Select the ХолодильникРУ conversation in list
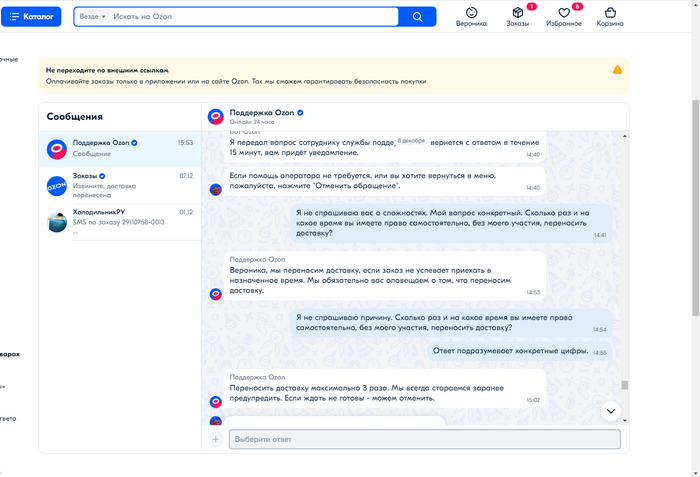 click(x=120, y=222)
